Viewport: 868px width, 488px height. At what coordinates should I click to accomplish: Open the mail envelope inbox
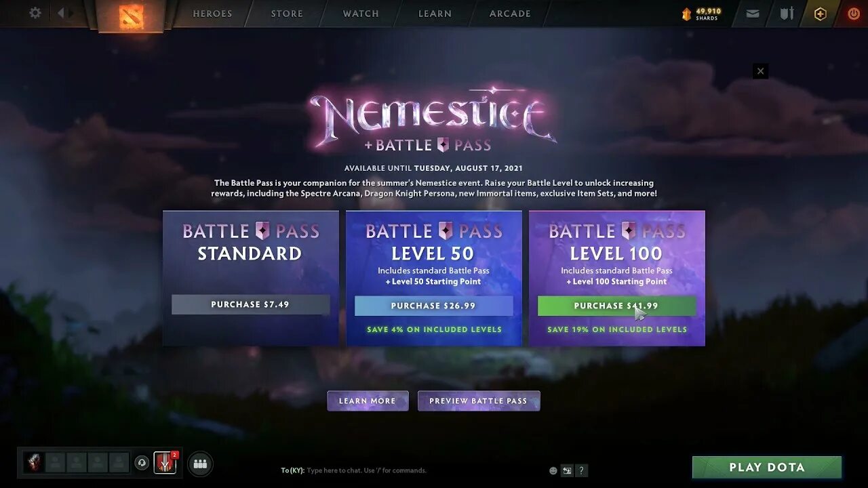[753, 13]
